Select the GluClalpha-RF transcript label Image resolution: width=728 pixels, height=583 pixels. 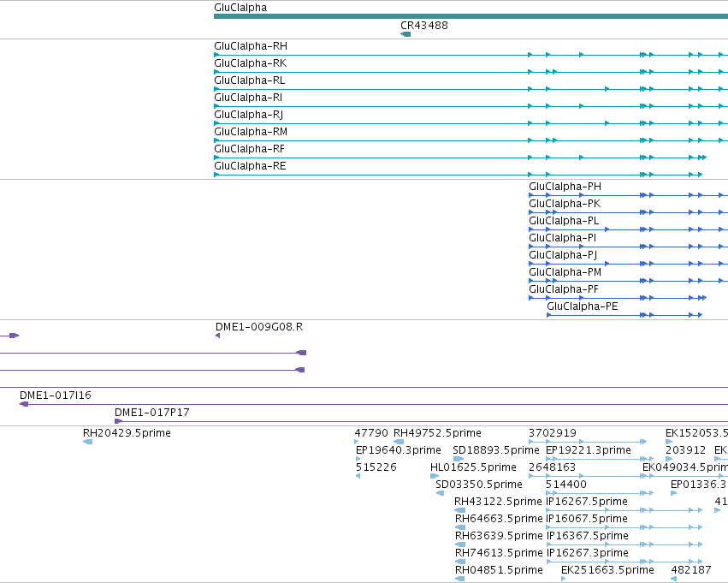(x=249, y=149)
